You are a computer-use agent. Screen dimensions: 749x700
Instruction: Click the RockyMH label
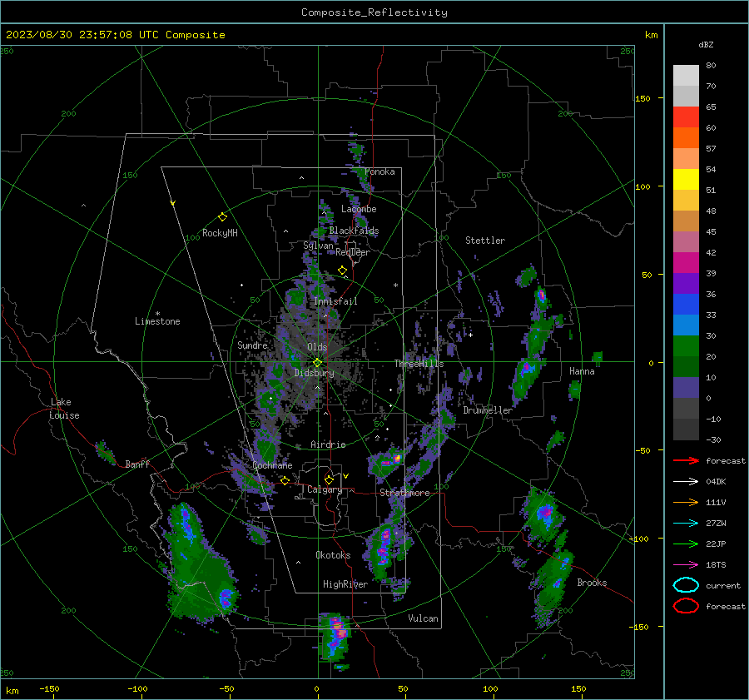[220, 233]
